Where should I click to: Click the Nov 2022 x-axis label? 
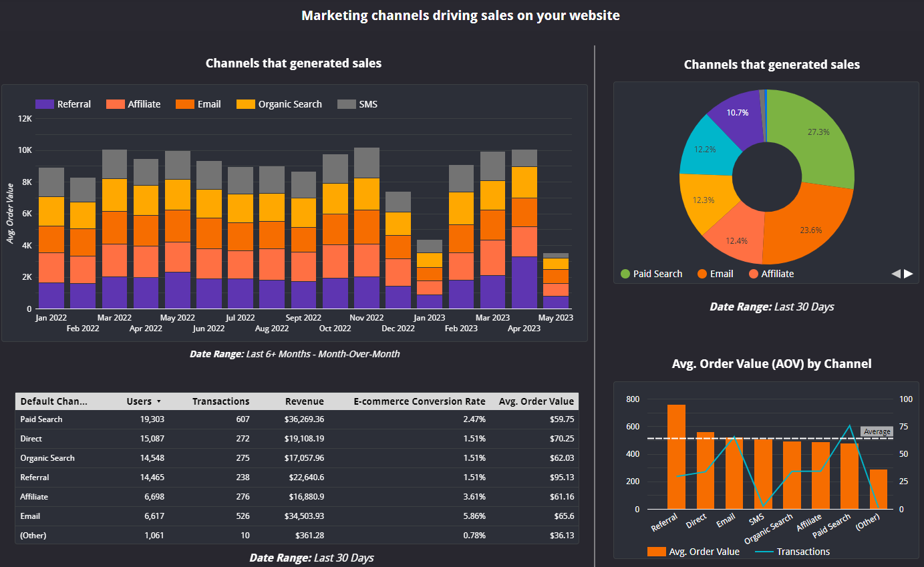[367, 318]
